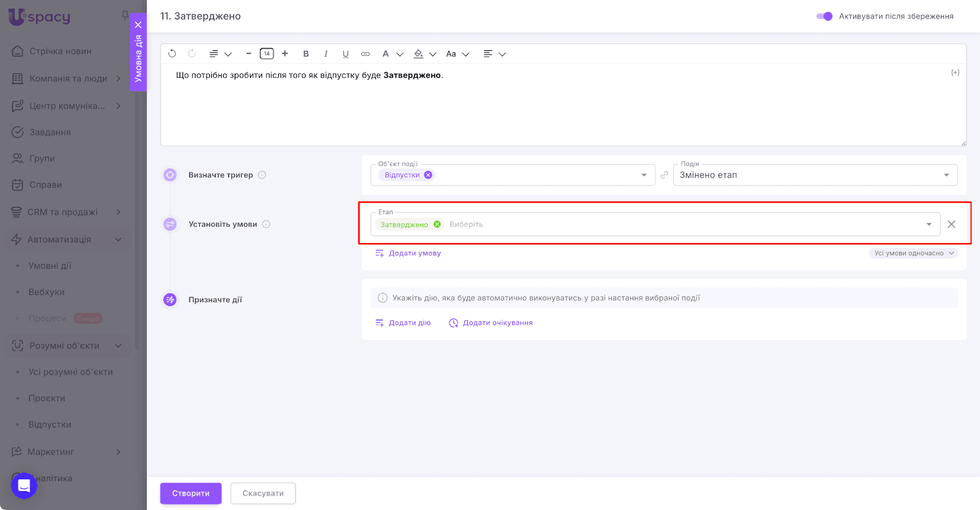Open Стрічка новин in sidebar
The height and width of the screenshot is (510, 980).
click(60, 51)
